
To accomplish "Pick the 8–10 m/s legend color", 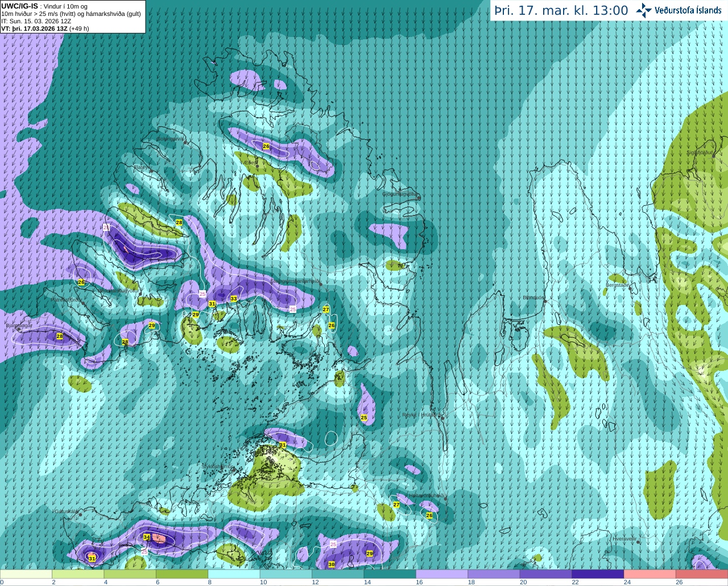I will 234,574.
